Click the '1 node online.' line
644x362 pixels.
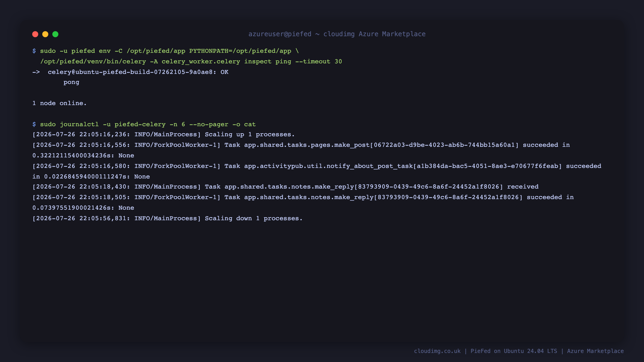(x=59, y=103)
